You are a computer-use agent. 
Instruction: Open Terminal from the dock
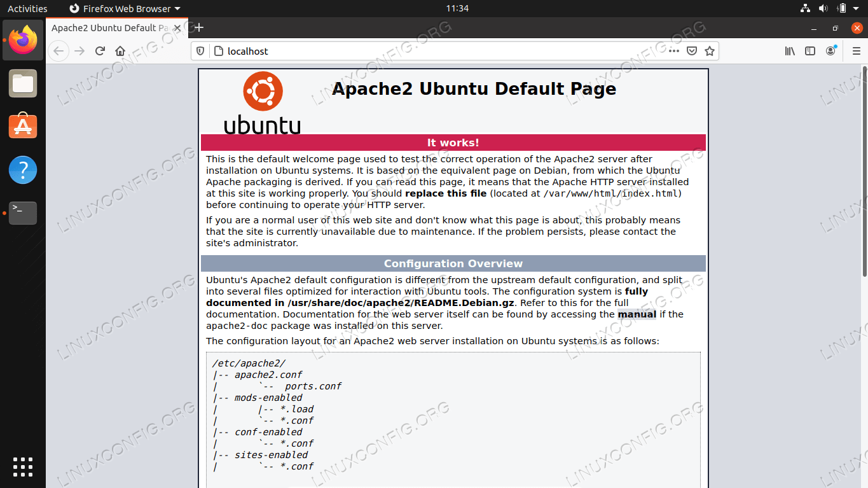[x=23, y=213]
